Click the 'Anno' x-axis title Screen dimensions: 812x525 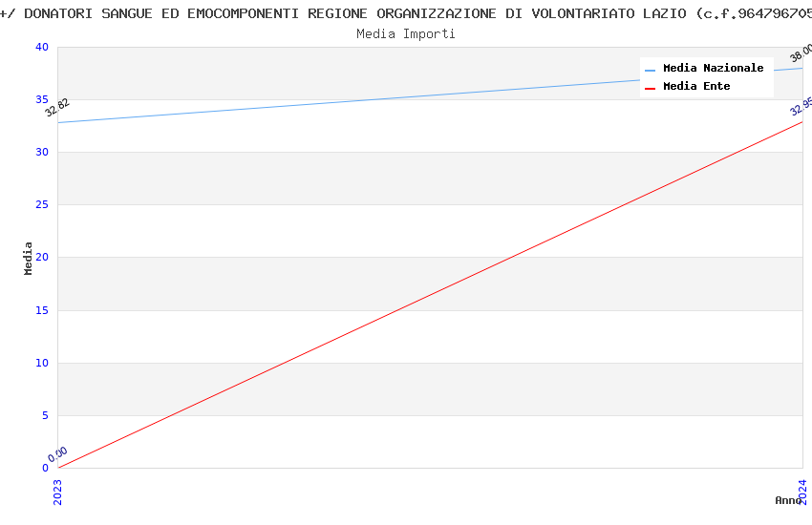click(788, 501)
